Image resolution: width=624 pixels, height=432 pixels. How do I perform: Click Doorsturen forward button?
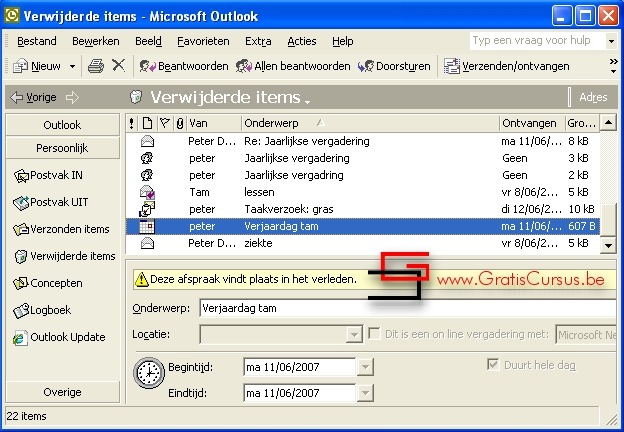point(394,66)
